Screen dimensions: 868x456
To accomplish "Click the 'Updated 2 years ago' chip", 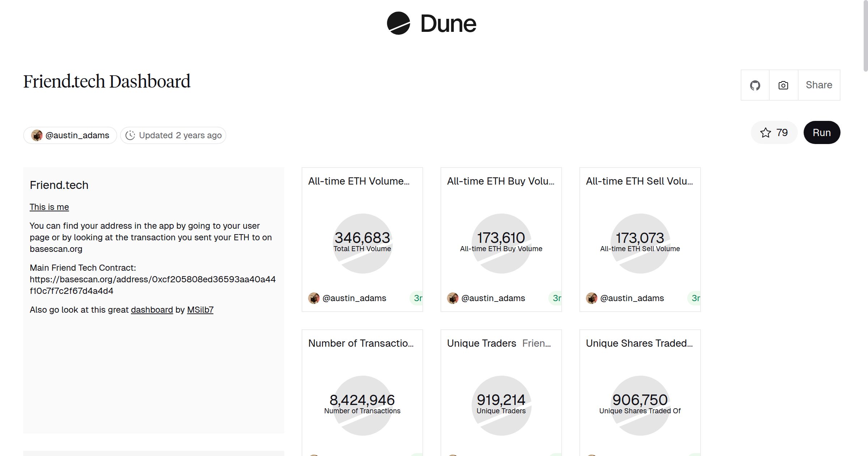I will pyautogui.click(x=173, y=135).
